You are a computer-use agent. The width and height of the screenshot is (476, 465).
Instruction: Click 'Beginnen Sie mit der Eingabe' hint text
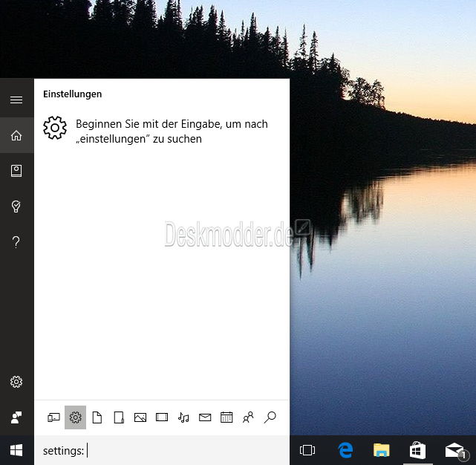(172, 131)
